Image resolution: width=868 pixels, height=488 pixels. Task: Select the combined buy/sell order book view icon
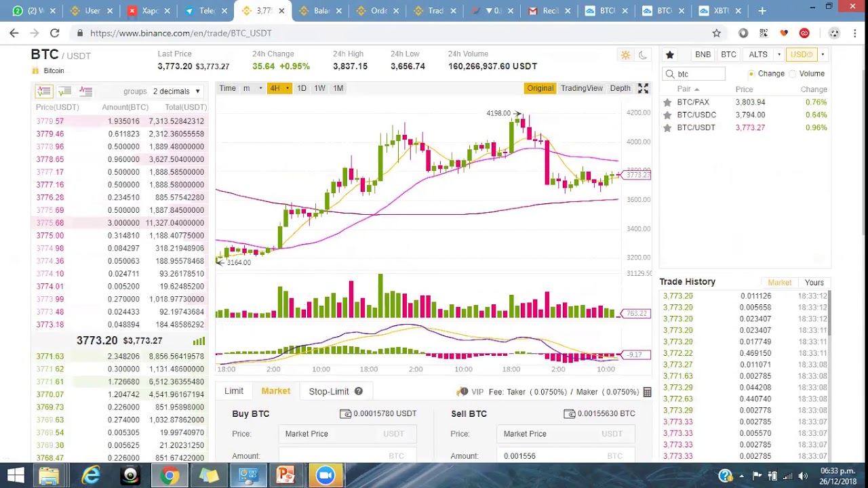click(44, 91)
